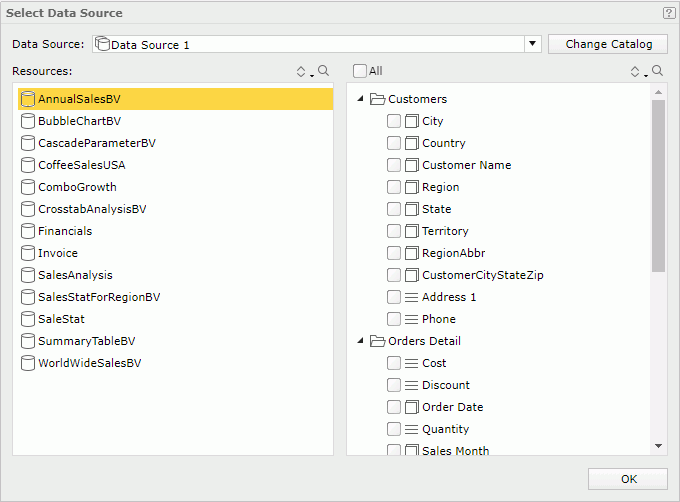The width and height of the screenshot is (680, 502).
Task: Check the CustomerCityStateZip checkbox
Action: (x=394, y=275)
